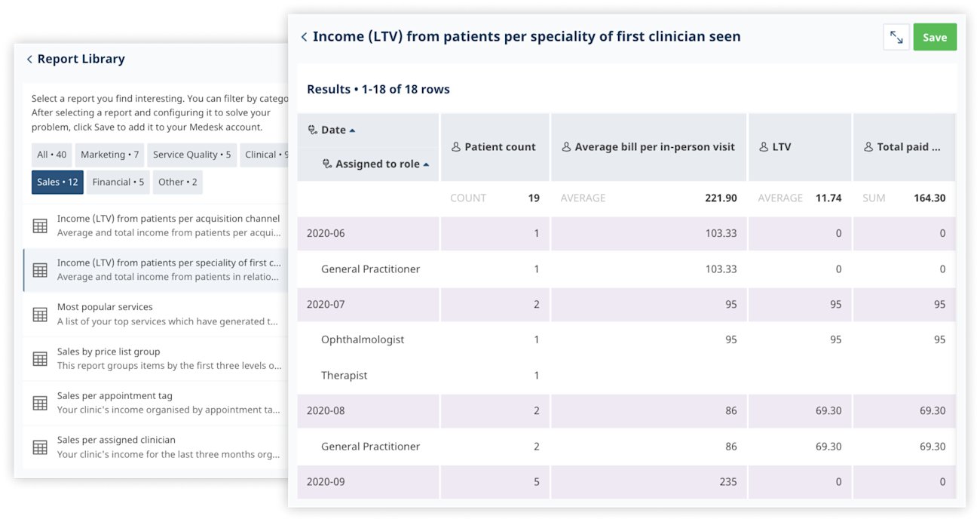Click the 2020-07 date group row

tap(326, 305)
